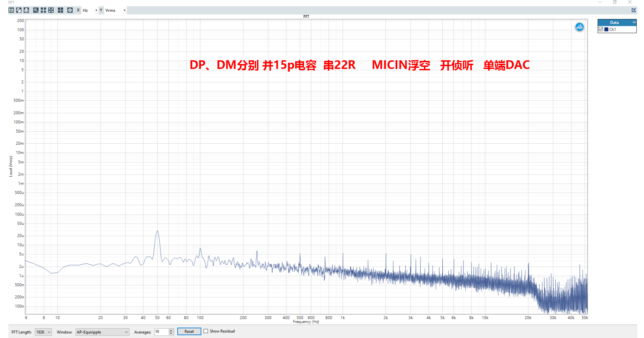The image size is (644, 338).
Task: Click the X axis label button
Action: coord(78,10)
